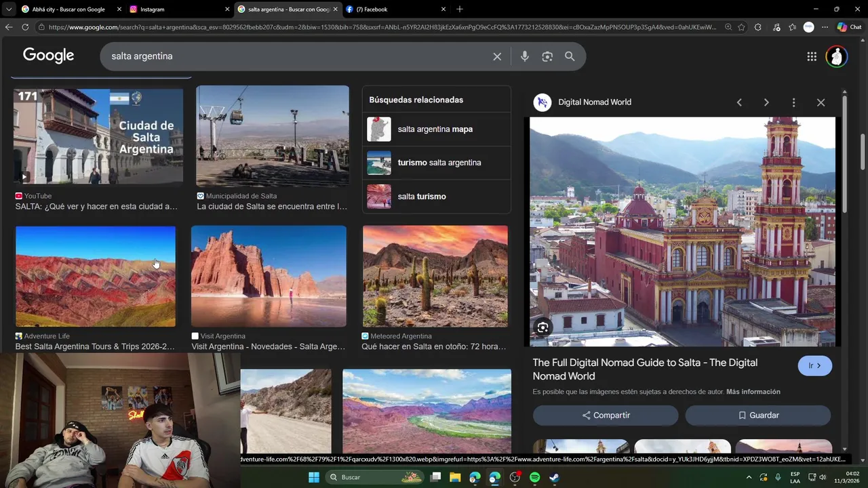Image resolution: width=868 pixels, height=488 pixels.
Task: Click the Compartir button
Action: (606, 415)
